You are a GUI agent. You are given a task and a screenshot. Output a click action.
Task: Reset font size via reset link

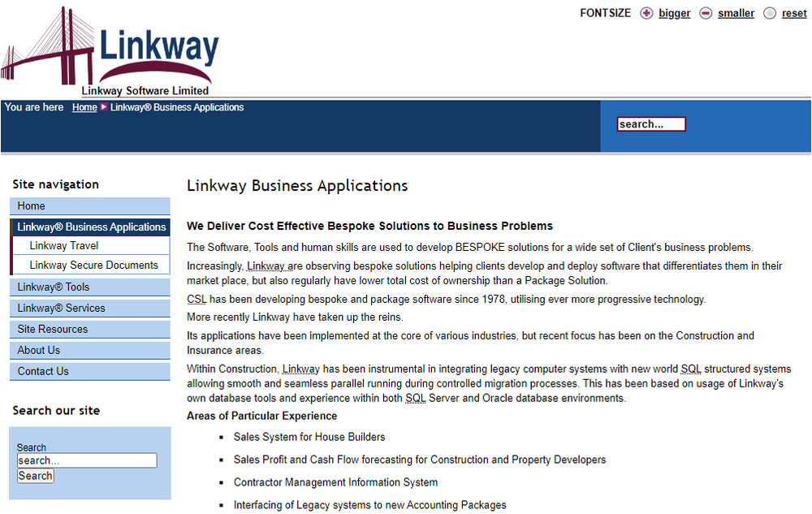click(x=794, y=14)
